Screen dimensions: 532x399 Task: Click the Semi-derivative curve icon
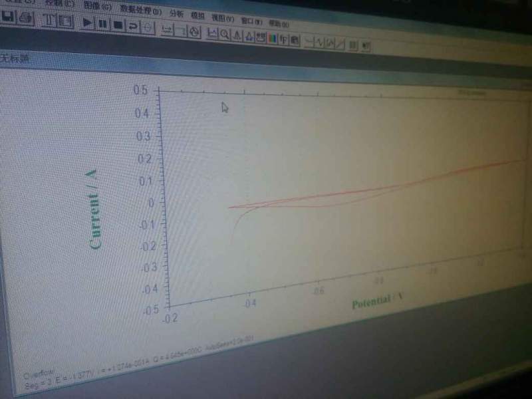point(331,43)
